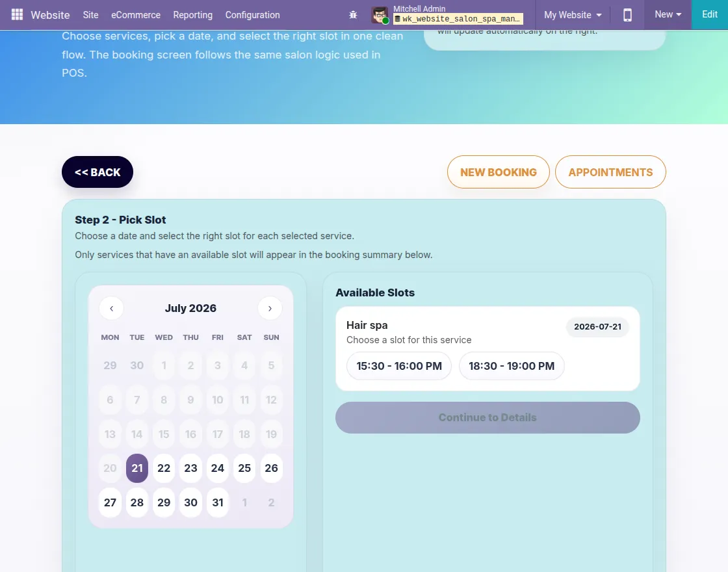Open the APPOINTMENTS button
The width and height of the screenshot is (728, 572).
click(610, 172)
